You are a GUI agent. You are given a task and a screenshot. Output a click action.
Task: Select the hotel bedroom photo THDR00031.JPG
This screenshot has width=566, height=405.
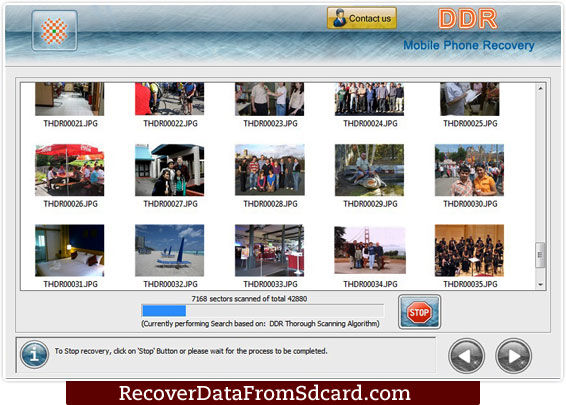70,251
